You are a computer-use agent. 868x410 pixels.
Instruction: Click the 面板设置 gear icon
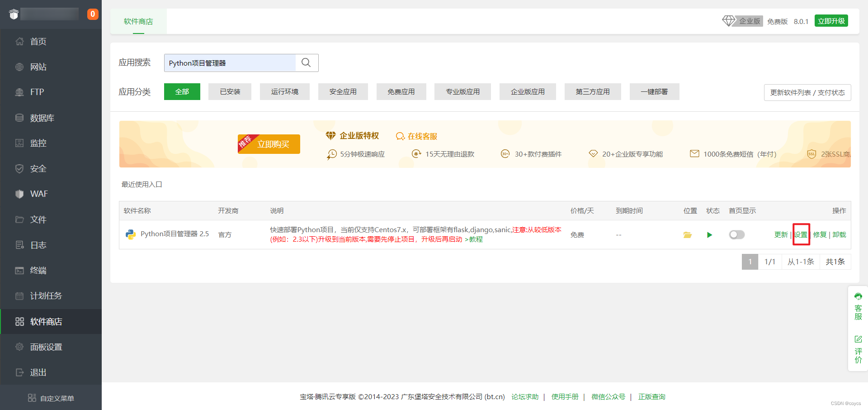coord(19,347)
